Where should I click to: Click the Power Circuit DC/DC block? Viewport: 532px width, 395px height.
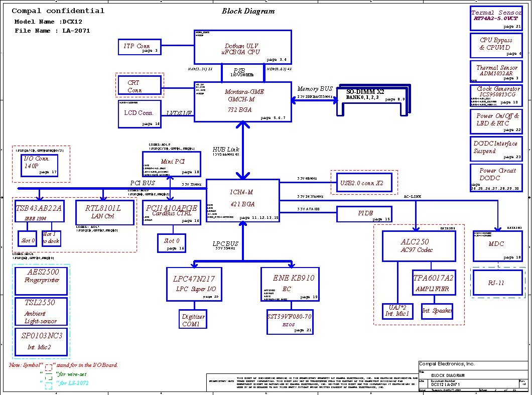496,178
